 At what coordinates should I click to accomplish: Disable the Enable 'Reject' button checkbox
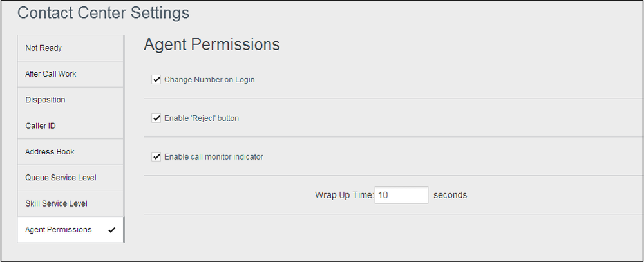(156, 118)
